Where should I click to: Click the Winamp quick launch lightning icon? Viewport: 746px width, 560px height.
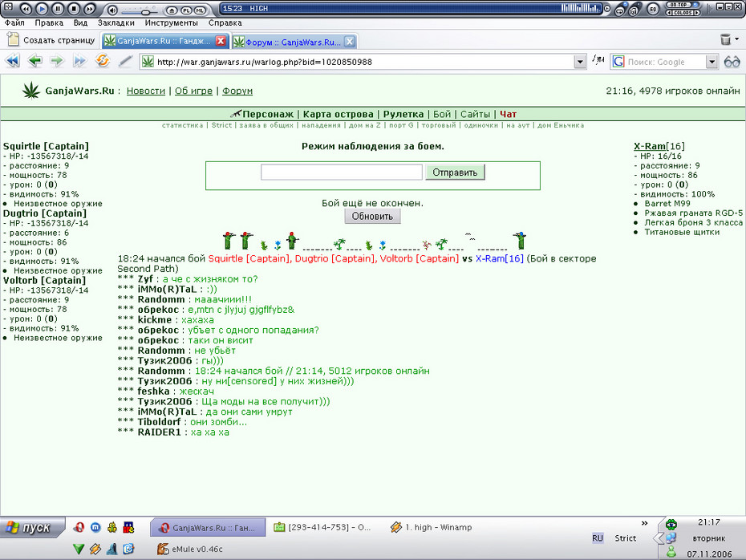tap(95, 549)
